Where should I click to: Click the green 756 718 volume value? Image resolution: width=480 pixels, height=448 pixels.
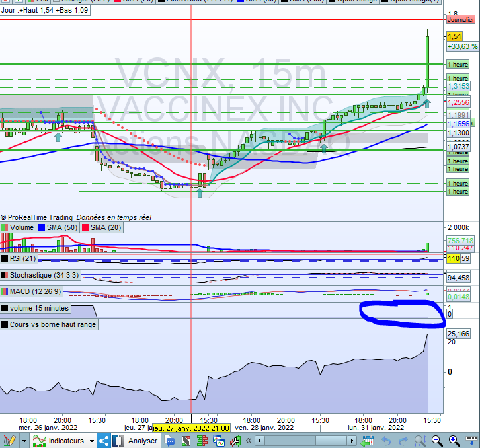click(460, 241)
